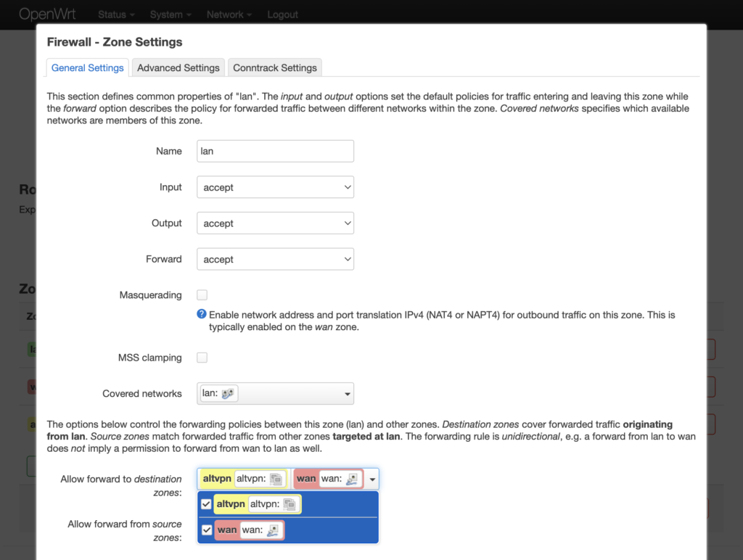This screenshot has width=743, height=560.
Task: Collapse destination zones dropdown via its arrow
Action: tap(372, 479)
